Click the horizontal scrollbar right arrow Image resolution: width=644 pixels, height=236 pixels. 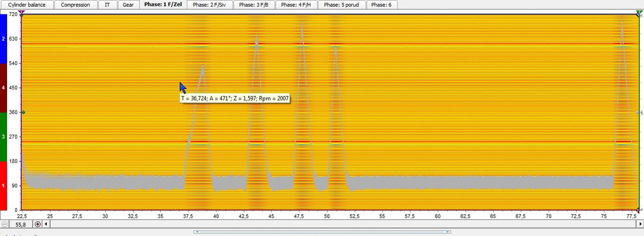point(640,224)
